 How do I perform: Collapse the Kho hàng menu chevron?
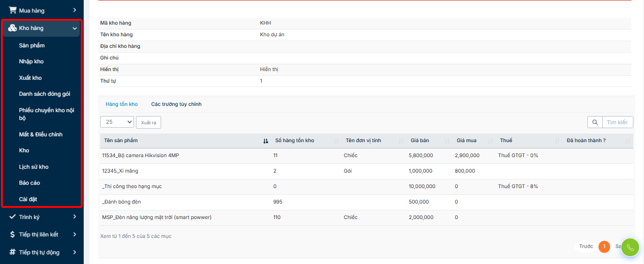[75, 29]
